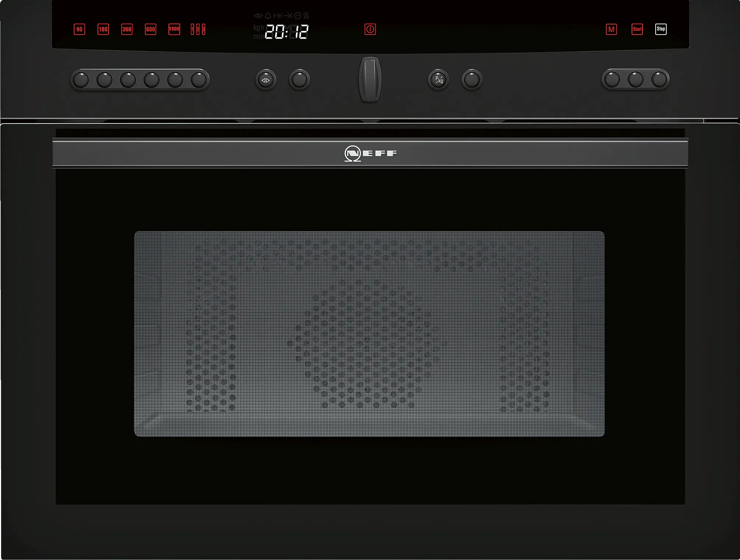Viewport: 740px width, 560px height.
Task: Turn the central rotary selector knob
Action: [x=370, y=79]
